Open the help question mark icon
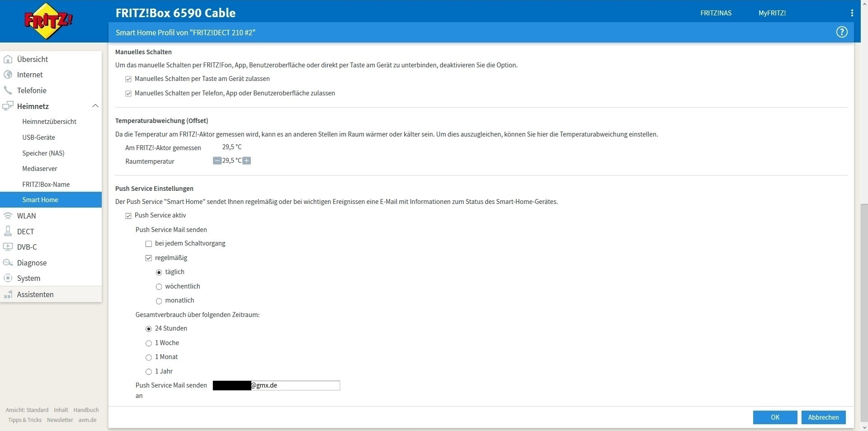This screenshot has height=431, width=868. coord(842,32)
